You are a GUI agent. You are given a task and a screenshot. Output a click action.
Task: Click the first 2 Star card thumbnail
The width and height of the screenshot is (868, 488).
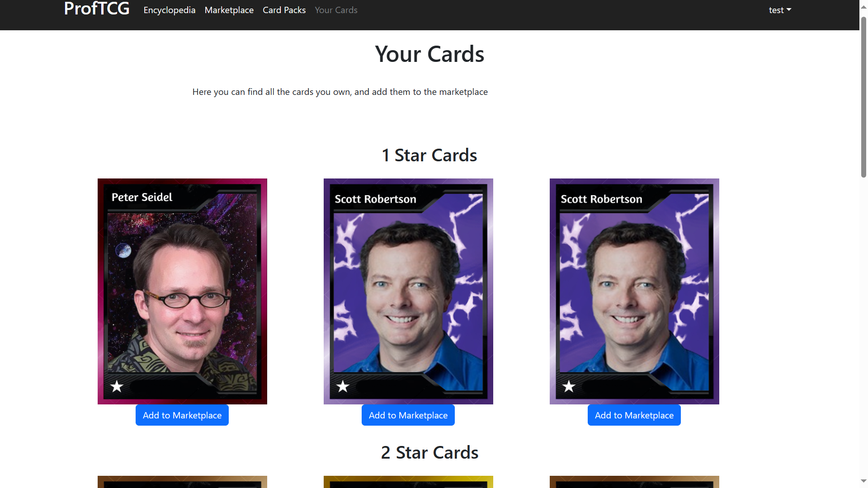tap(182, 482)
